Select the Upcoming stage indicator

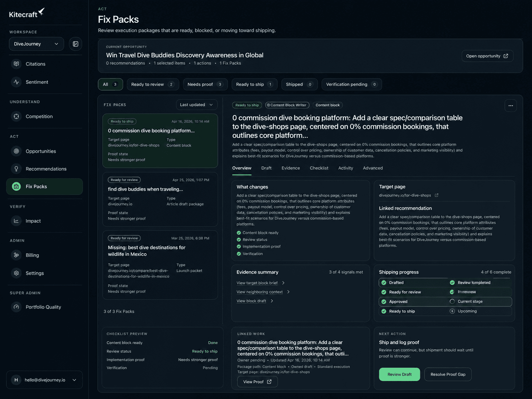[x=452, y=311]
